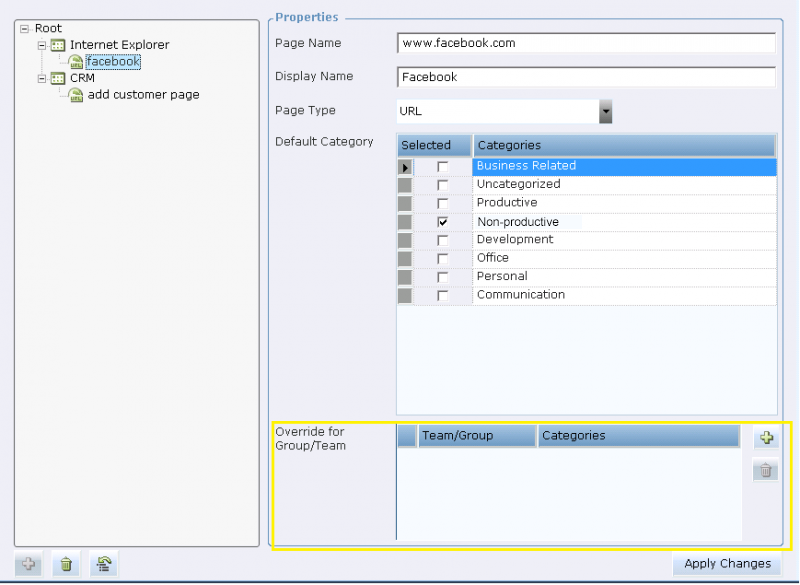Collapse the Root tree node
800x585 pixels.
pyautogui.click(x=24, y=29)
